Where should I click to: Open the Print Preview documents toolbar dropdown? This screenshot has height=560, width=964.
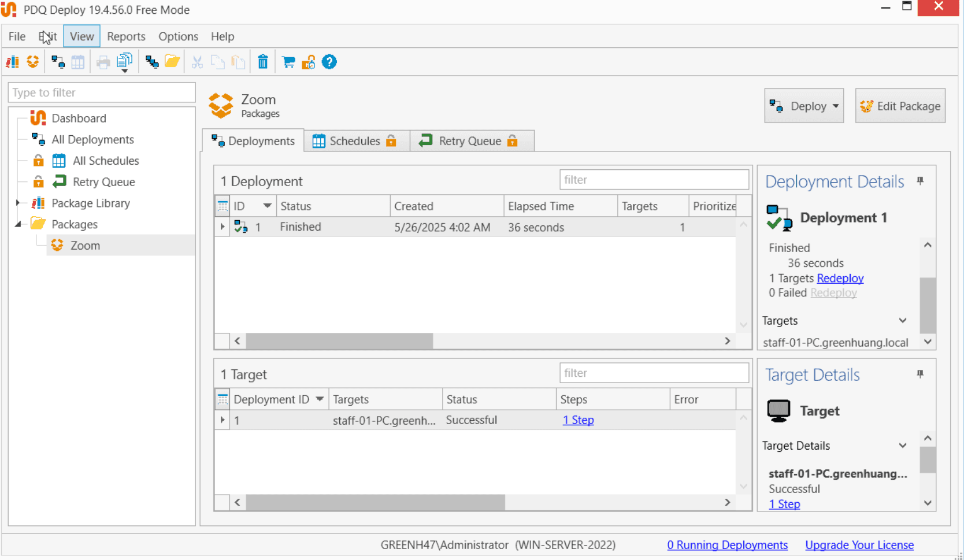point(125,62)
